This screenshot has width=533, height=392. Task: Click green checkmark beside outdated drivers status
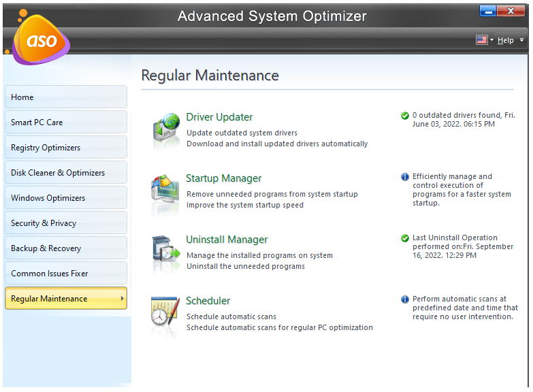(x=404, y=116)
